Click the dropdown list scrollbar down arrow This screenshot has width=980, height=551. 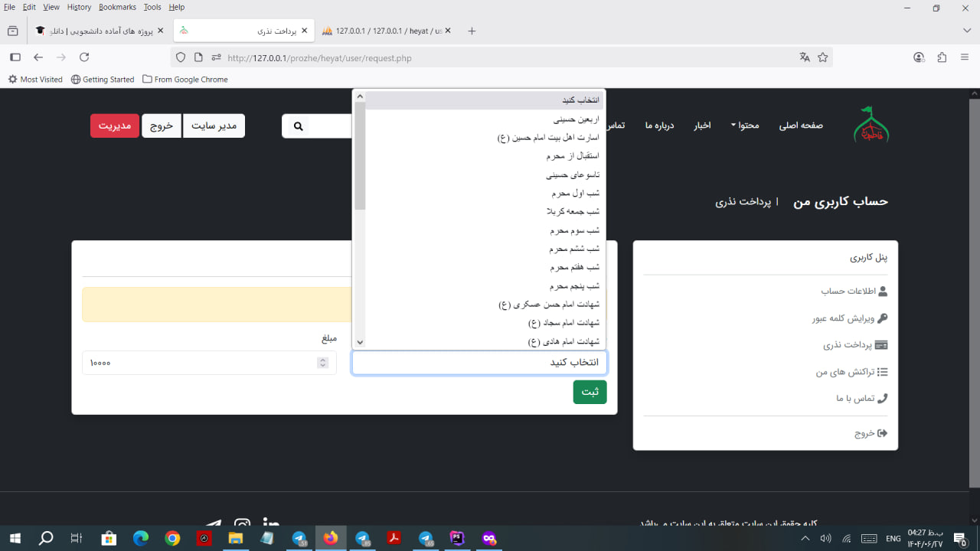[x=360, y=342]
